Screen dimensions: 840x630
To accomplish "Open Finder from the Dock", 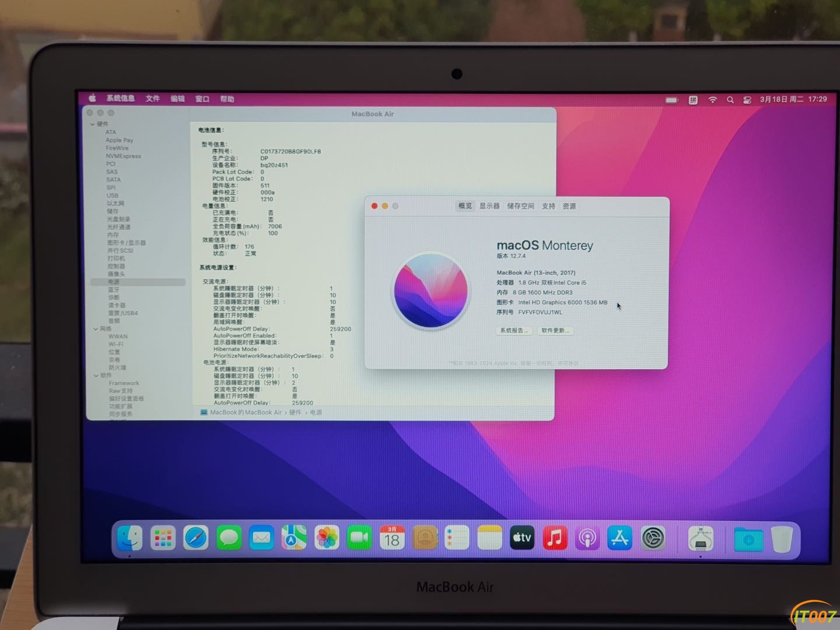I will click(x=129, y=538).
